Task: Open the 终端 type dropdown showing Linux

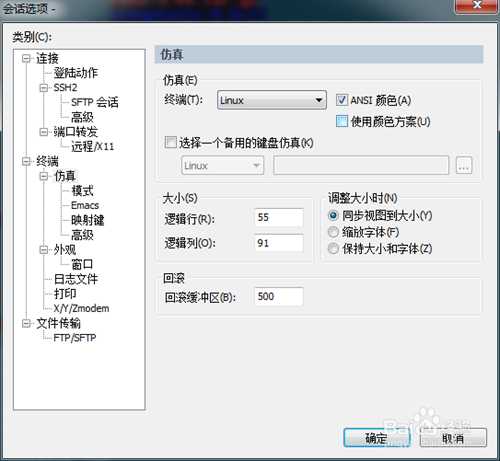Action: tap(272, 100)
